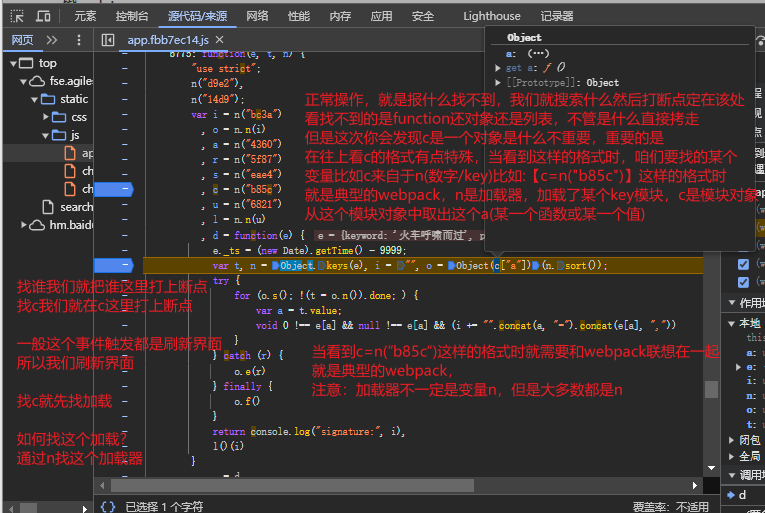Click the 覆盖率: 不适用 status text

670,508
